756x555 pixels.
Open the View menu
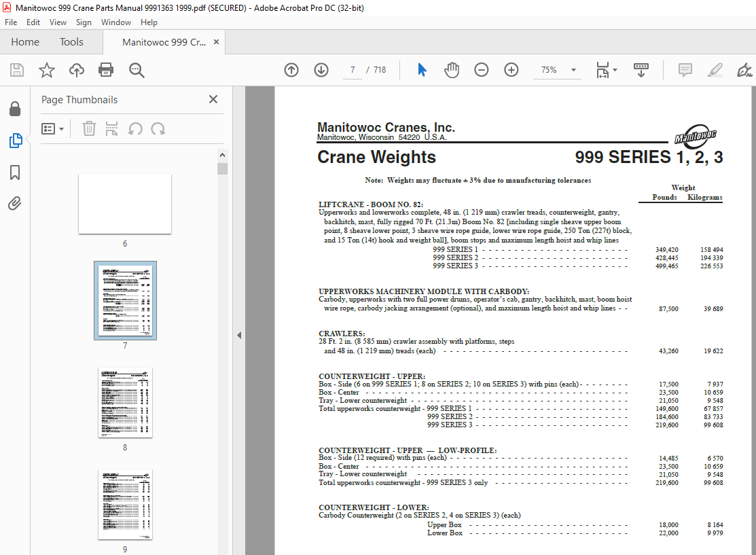click(58, 22)
